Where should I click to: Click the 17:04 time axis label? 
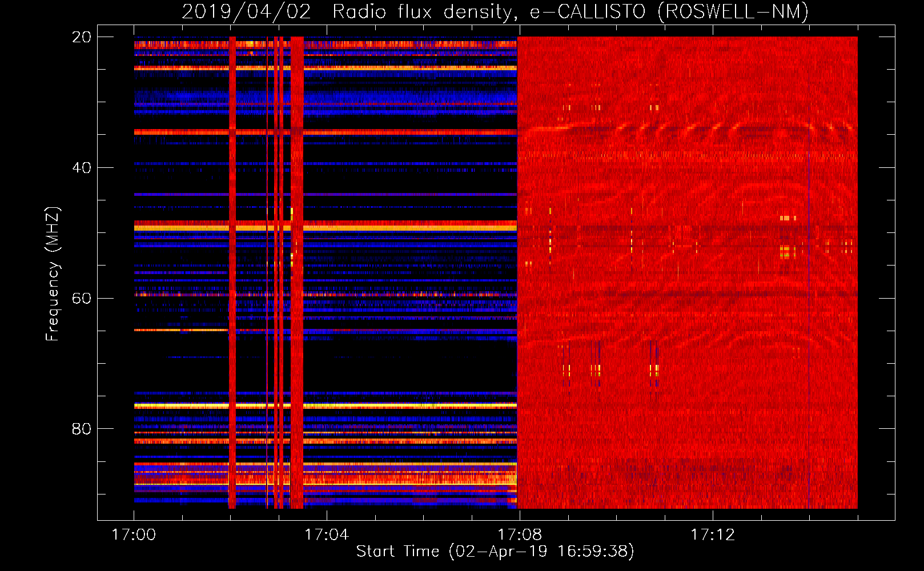(x=327, y=535)
